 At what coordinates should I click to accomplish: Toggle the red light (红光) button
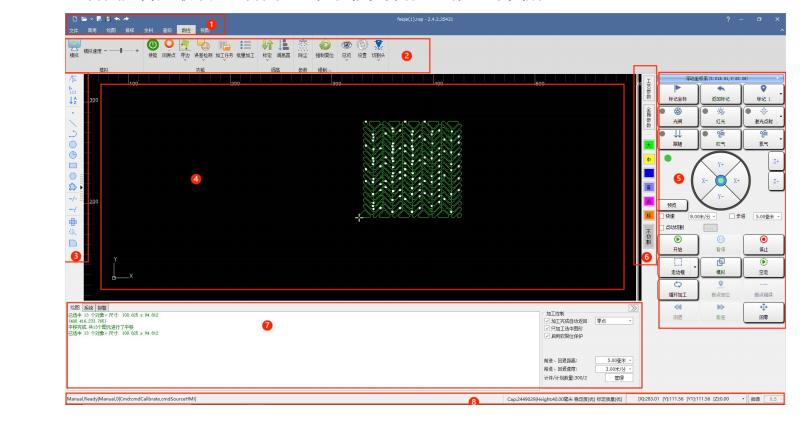click(x=720, y=116)
